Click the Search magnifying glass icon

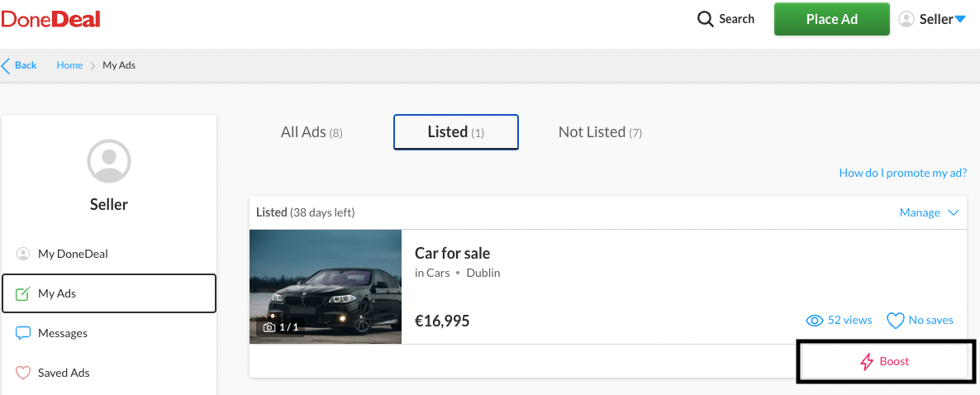(705, 19)
